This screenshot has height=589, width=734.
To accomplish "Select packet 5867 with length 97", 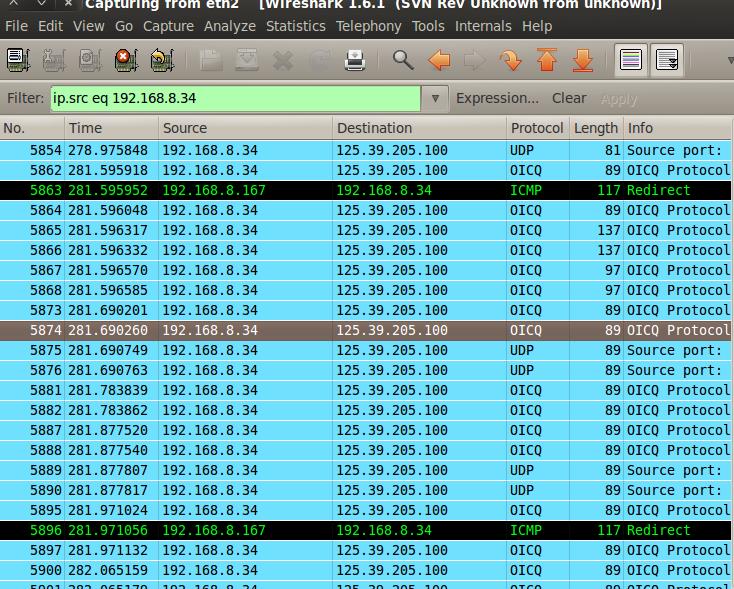I will [x=365, y=270].
